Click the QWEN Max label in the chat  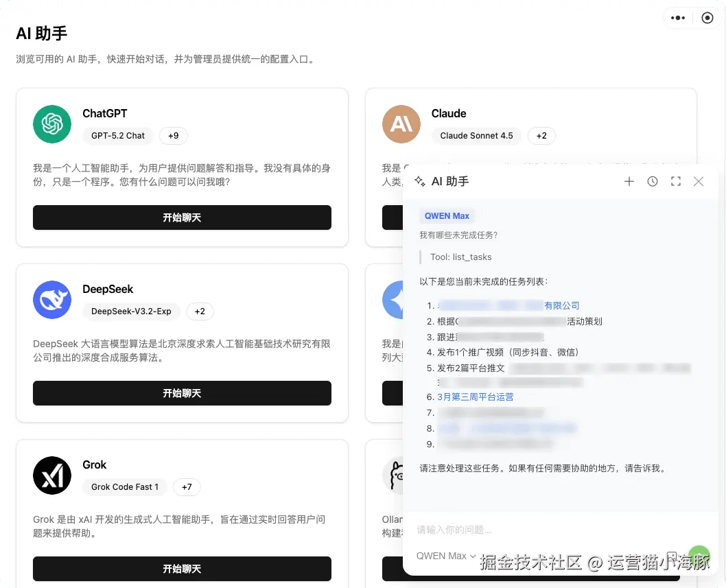pos(447,215)
